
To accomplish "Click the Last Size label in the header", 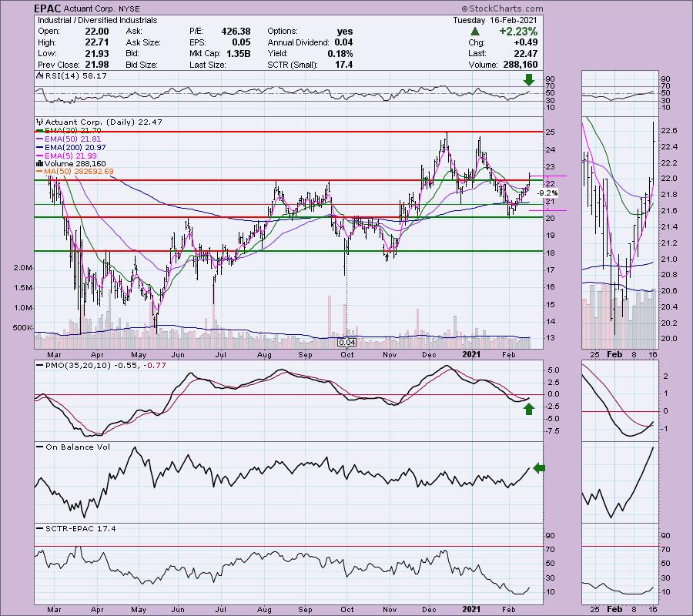I will pyautogui.click(x=207, y=65).
